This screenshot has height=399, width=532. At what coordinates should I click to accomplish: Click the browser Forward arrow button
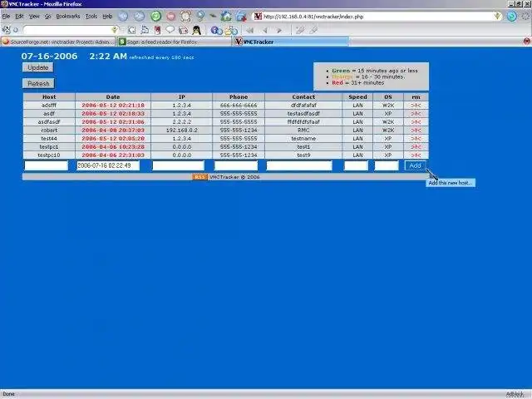(x=139, y=16)
